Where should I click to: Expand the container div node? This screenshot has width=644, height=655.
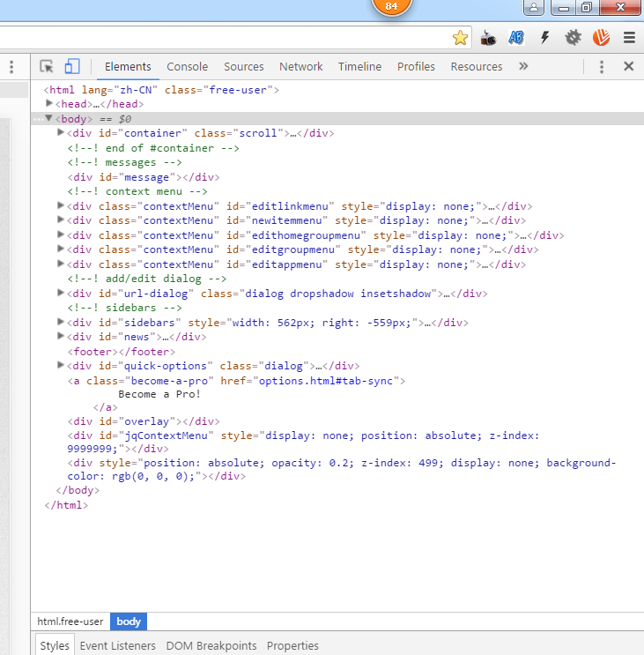61,133
